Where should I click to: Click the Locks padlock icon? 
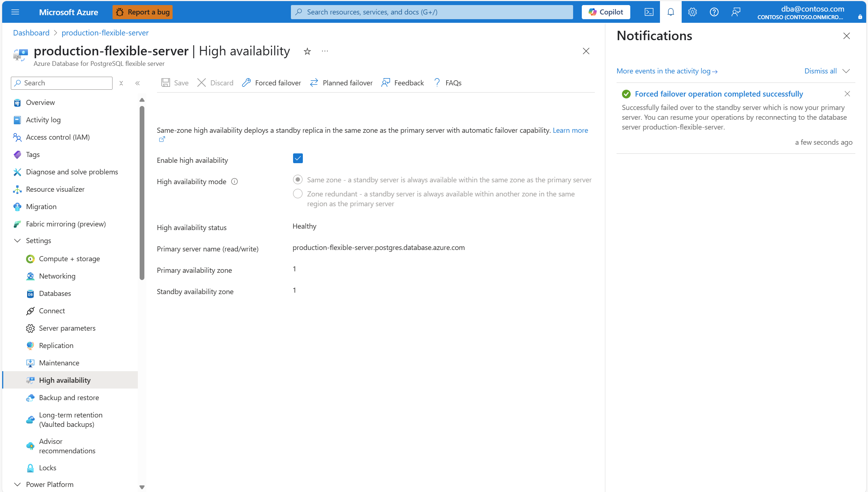(x=30, y=468)
